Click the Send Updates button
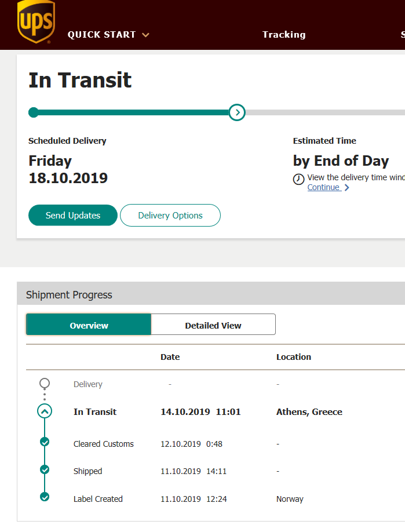 click(x=73, y=215)
